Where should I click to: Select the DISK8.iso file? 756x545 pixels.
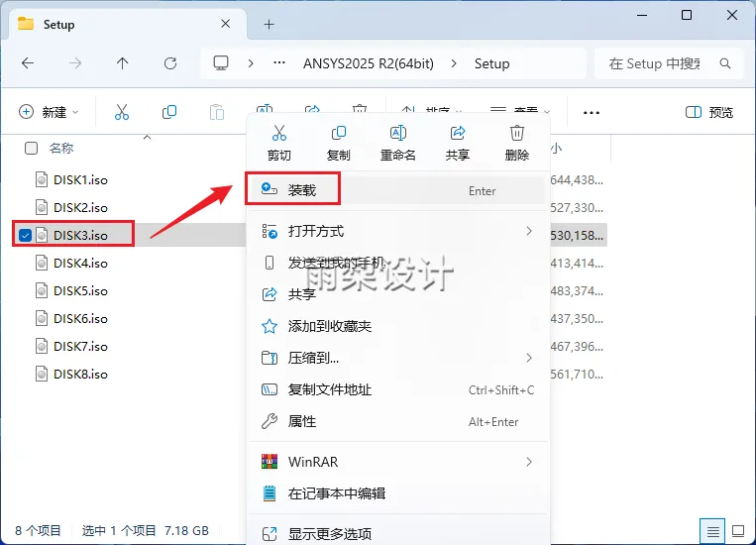(x=80, y=375)
